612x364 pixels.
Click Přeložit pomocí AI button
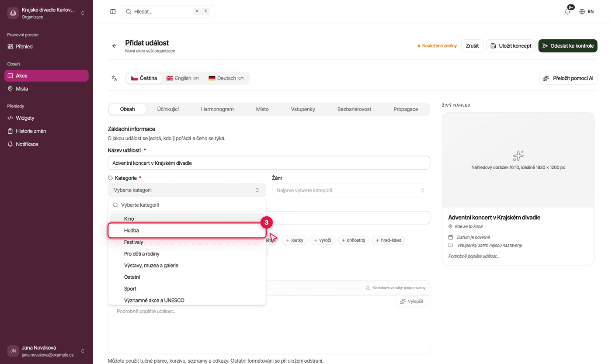click(x=568, y=78)
